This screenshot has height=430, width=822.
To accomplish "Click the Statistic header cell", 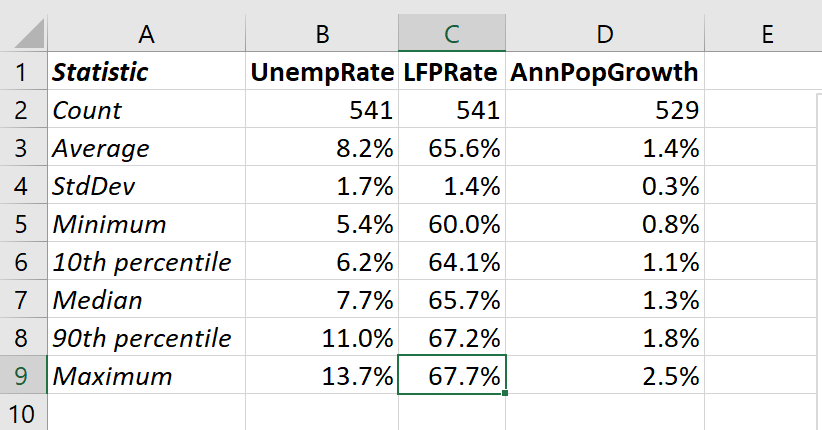I will pyautogui.click(x=147, y=72).
